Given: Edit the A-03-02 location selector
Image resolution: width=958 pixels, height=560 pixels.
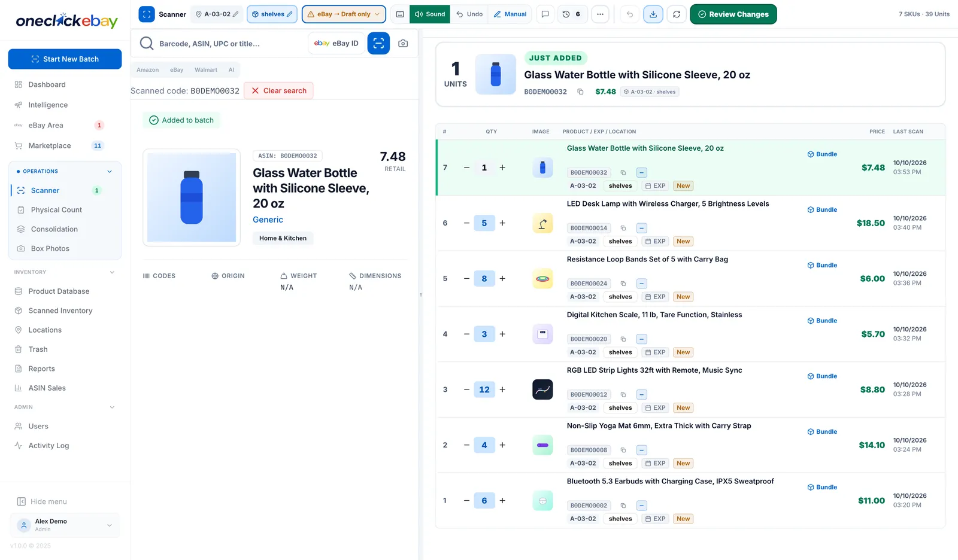Looking at the screenshot, I should pos(217,14).
